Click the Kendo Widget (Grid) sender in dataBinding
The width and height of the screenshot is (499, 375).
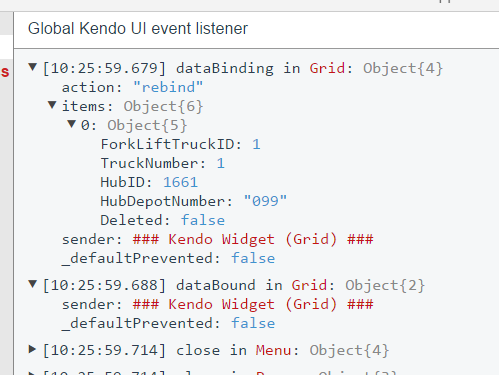point(253,239)
